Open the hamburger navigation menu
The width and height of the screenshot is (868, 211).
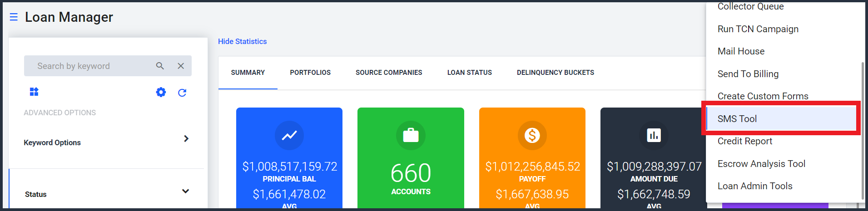tap(14, 17)
